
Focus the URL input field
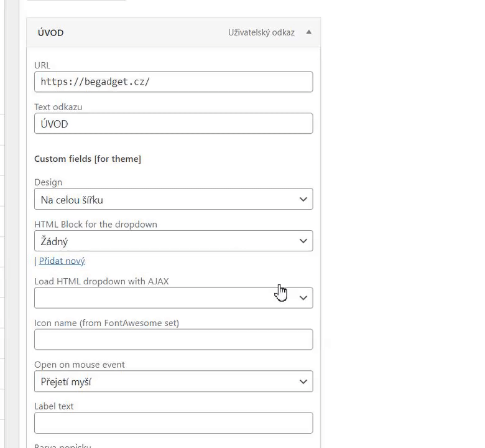pyautogui.click(x=173, y=82)
